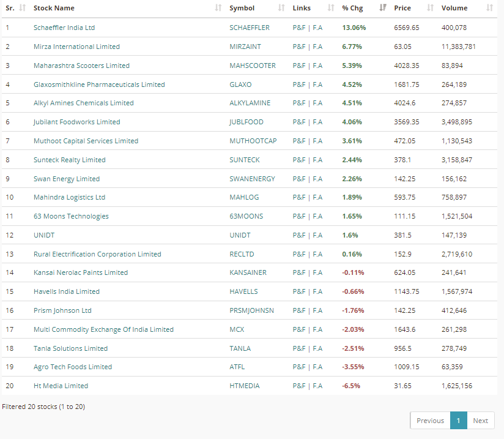This screenshot has width=504, height=439.
Task: Click GLAXO symbol link
Action: point(240,84)
